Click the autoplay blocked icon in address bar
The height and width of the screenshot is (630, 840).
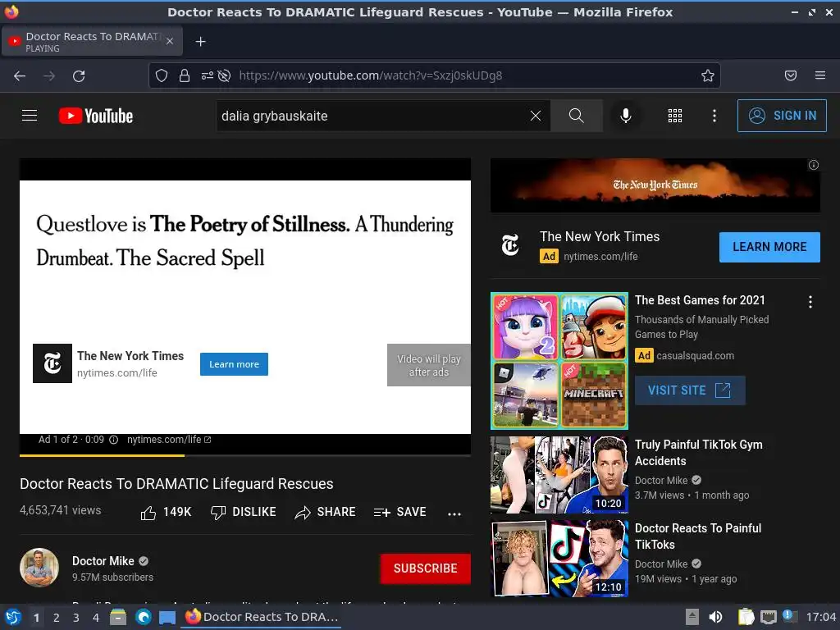coord(224,75)
